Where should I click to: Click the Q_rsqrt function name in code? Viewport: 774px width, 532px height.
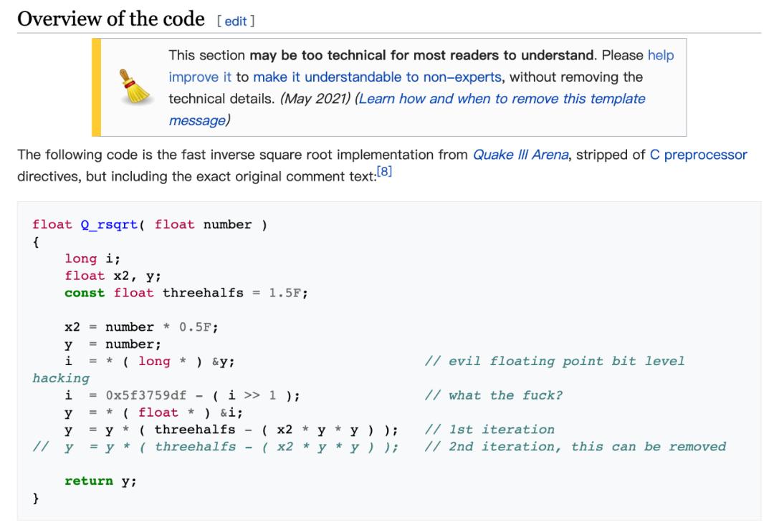click(x=109, y=225)
